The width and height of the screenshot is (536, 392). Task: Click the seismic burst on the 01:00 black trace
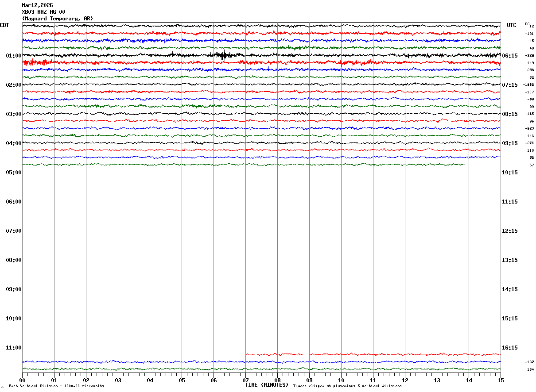point(224,55)
